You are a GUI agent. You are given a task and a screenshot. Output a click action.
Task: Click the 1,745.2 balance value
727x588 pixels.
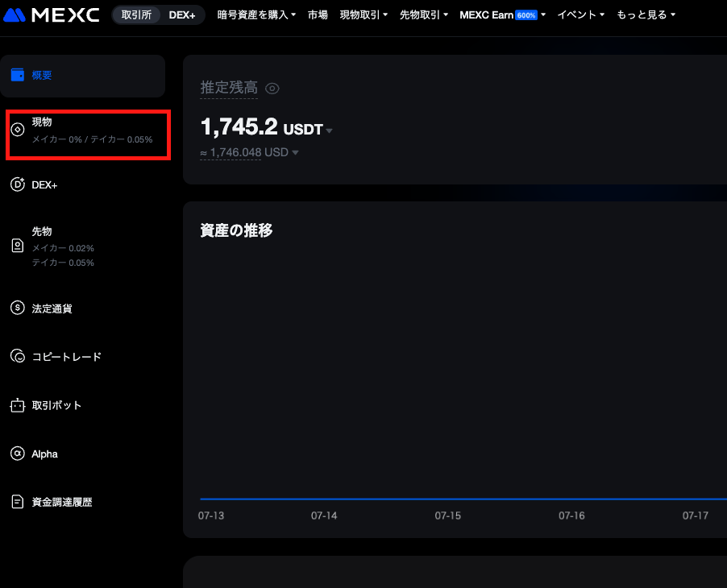tap(239, 126)
